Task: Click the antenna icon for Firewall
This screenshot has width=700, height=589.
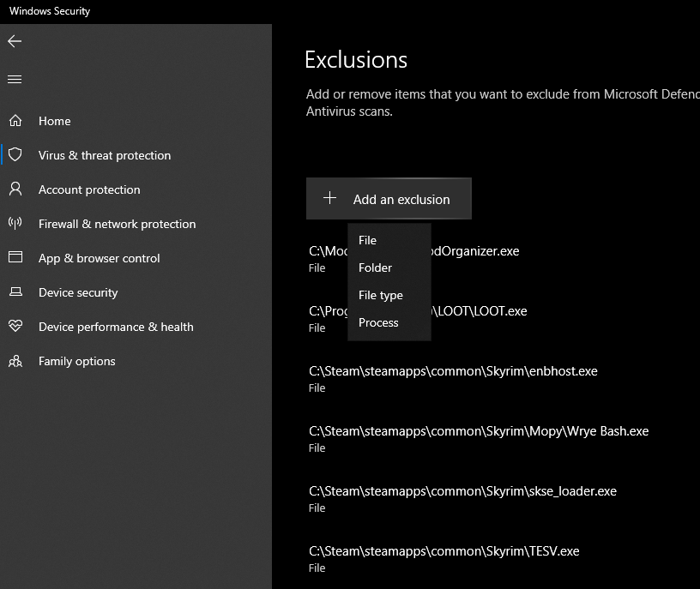Action: click(15, 223)
